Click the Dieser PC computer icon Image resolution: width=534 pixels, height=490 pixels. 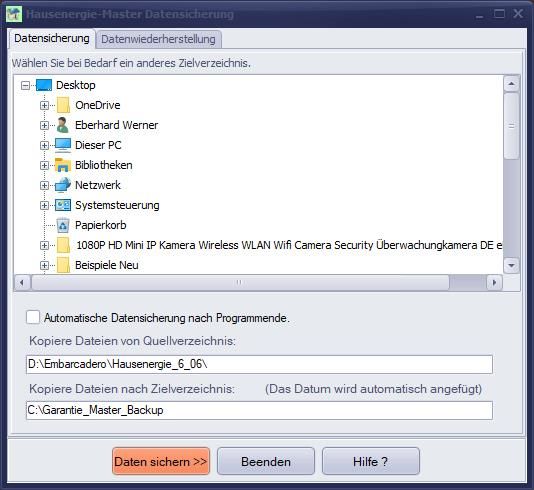click(x=63, y=145)
